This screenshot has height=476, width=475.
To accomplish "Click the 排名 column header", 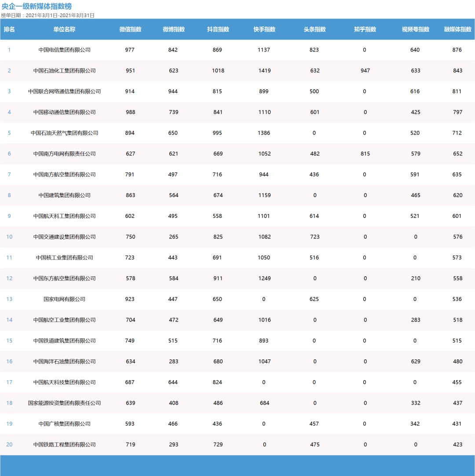I will coord(9,29).
